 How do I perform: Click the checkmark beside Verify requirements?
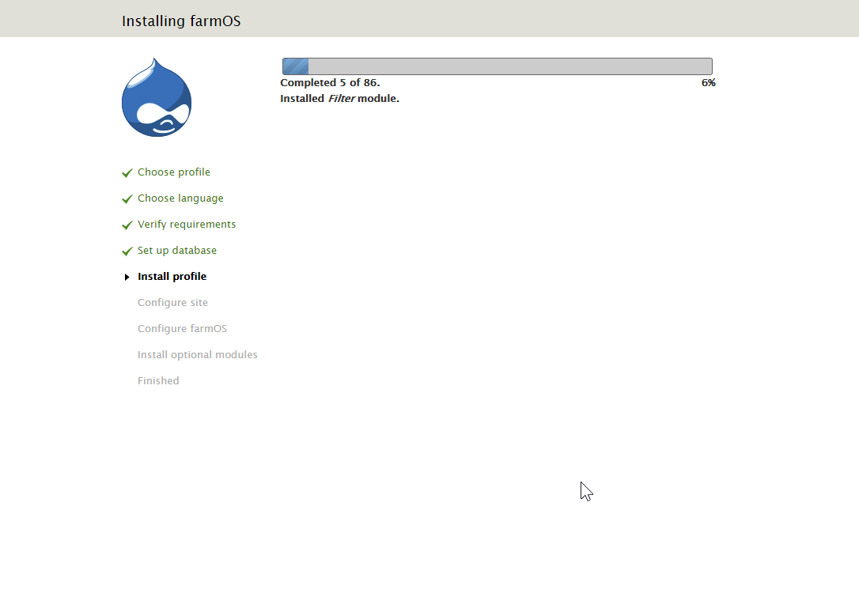[x=127, y=225]
